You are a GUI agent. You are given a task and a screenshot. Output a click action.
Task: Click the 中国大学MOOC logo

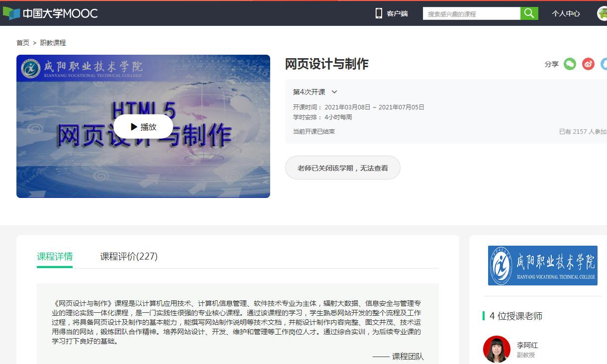50,13
